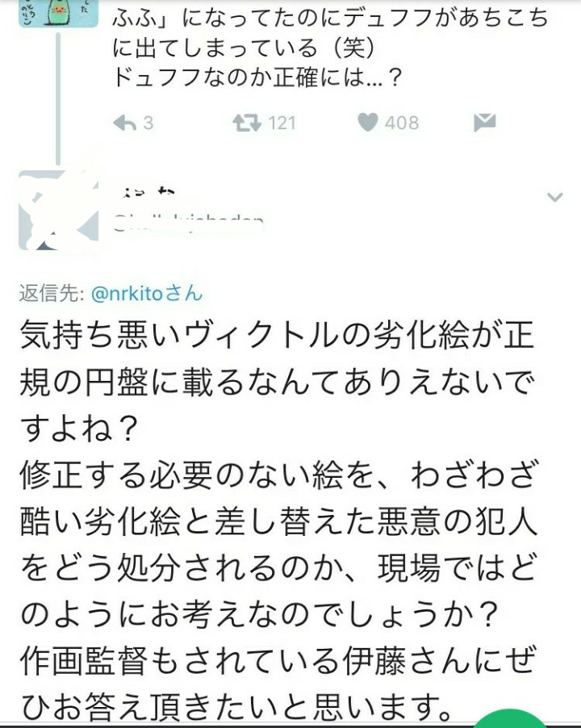Image resolution: width=581 pixels, height=728 pixels.
Task: View the 121 retweets count
Action: [282, 123]
